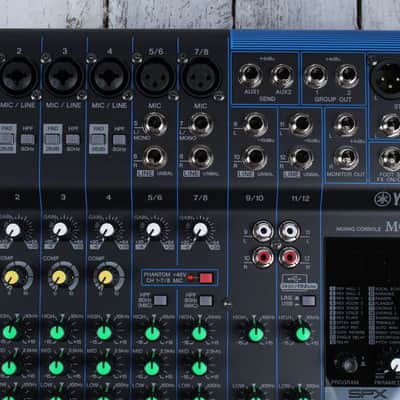
Task: Point to the GROUP OUT label text
Action: tap(333, 100)
